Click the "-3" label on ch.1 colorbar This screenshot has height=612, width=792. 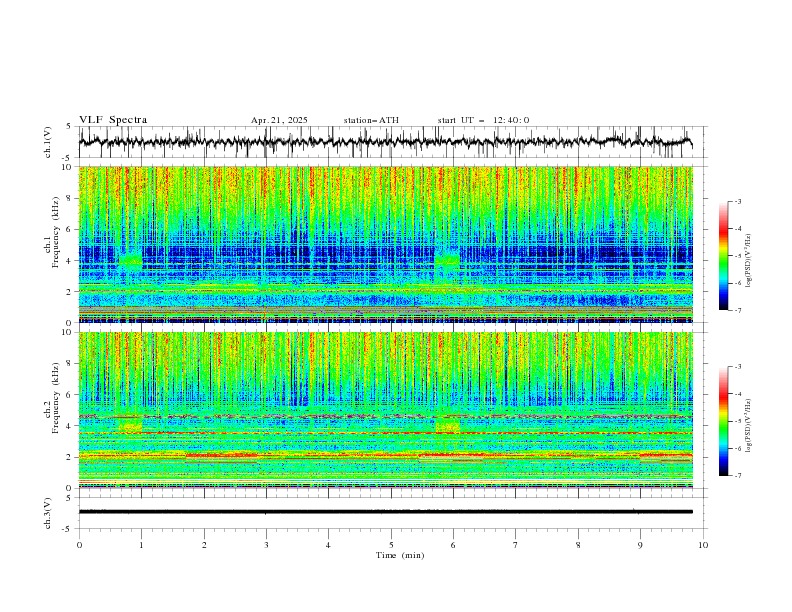[x=738, y=201]
